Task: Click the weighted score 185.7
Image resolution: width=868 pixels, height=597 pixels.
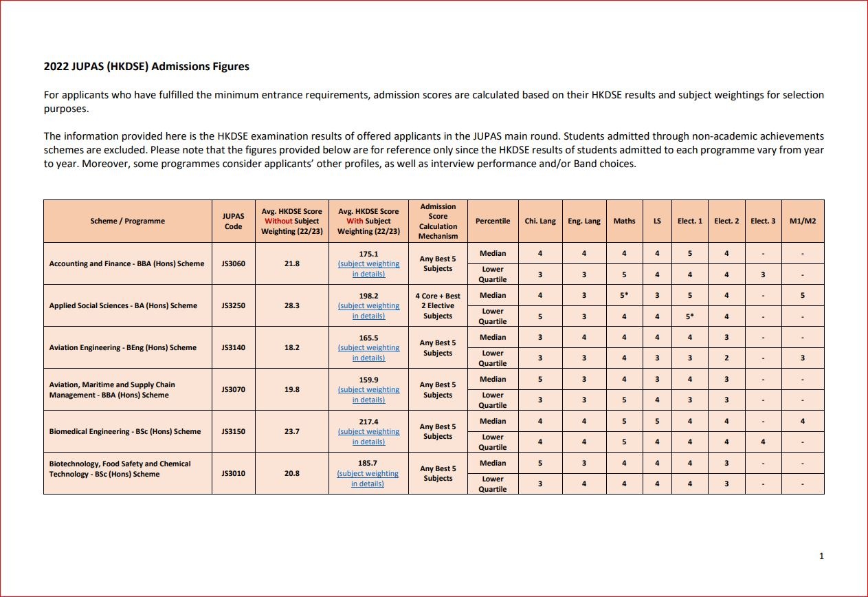Action: click(x=368, y=464)
